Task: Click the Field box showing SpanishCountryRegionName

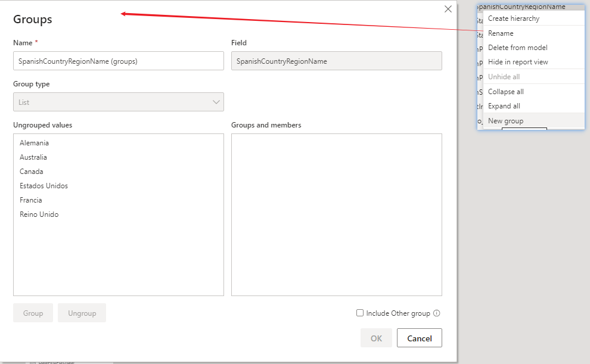Action: click(x=336, y=61)
